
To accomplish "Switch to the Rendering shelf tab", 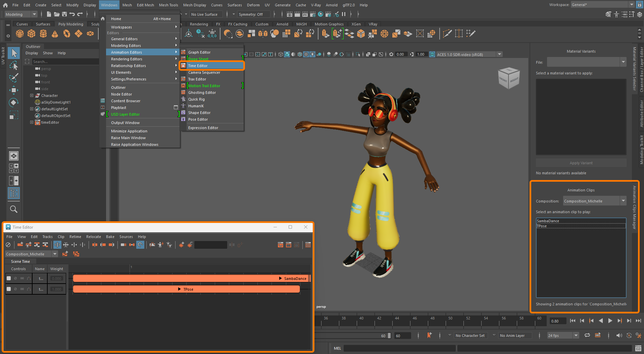I will point(199,24).
